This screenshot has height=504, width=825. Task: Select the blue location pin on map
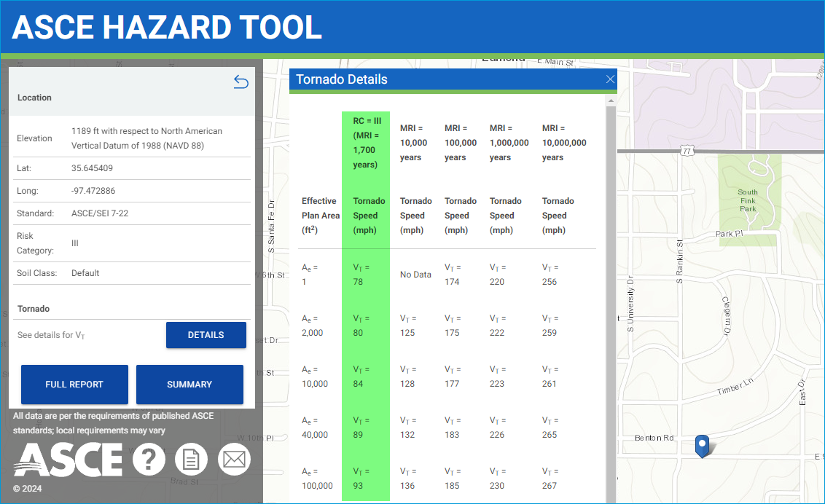point(702,444)
